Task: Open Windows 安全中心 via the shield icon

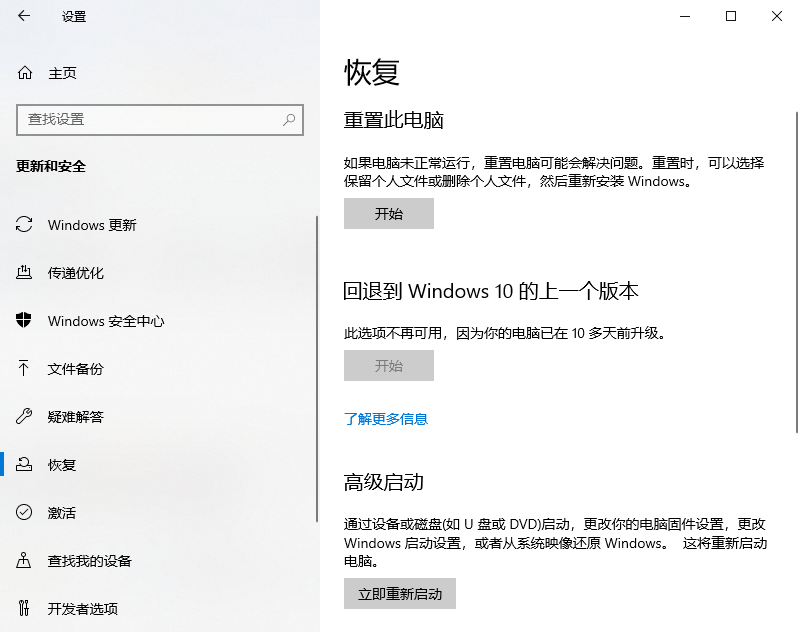Action: (26, 321)
